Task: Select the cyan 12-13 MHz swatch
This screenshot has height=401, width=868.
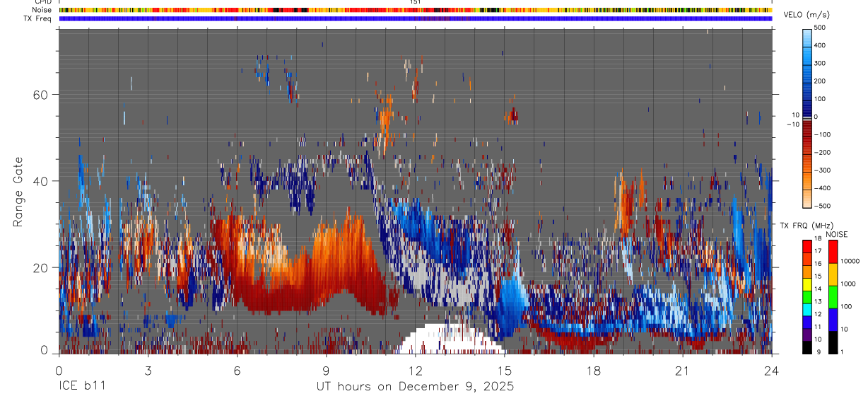Action: coord(807,309)
